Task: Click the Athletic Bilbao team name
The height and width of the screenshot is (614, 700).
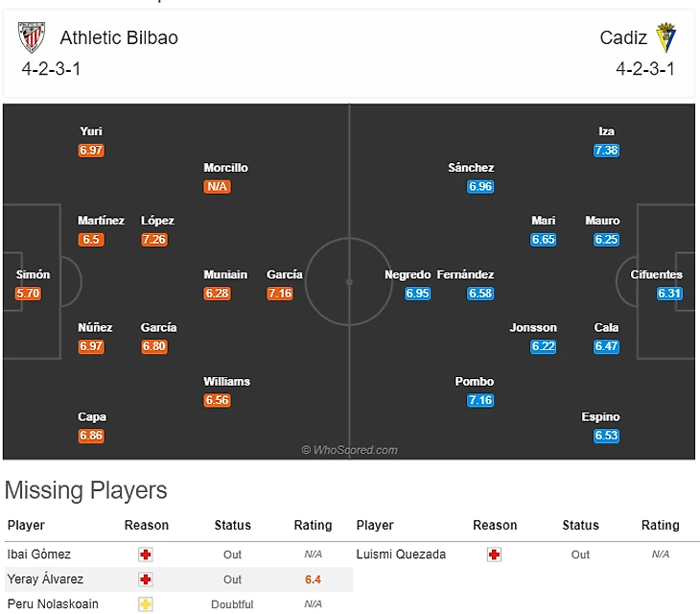Action: click(x=119, y=38)
